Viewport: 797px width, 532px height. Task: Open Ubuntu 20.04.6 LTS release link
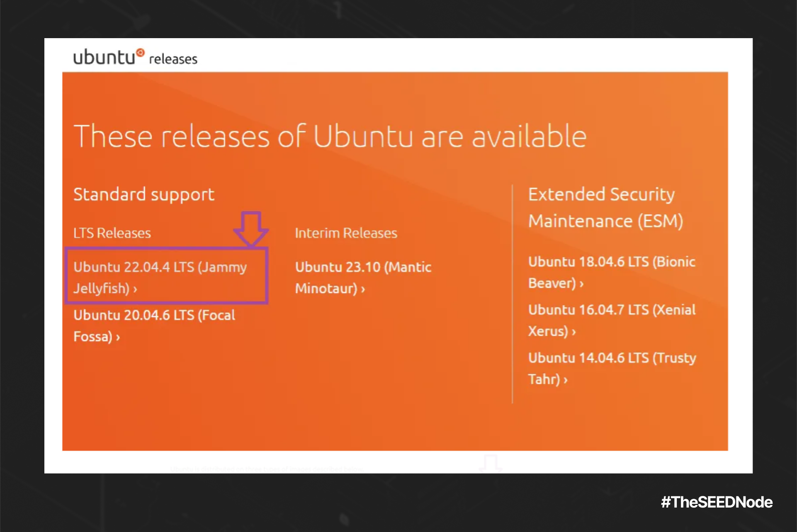pos(154,326)
